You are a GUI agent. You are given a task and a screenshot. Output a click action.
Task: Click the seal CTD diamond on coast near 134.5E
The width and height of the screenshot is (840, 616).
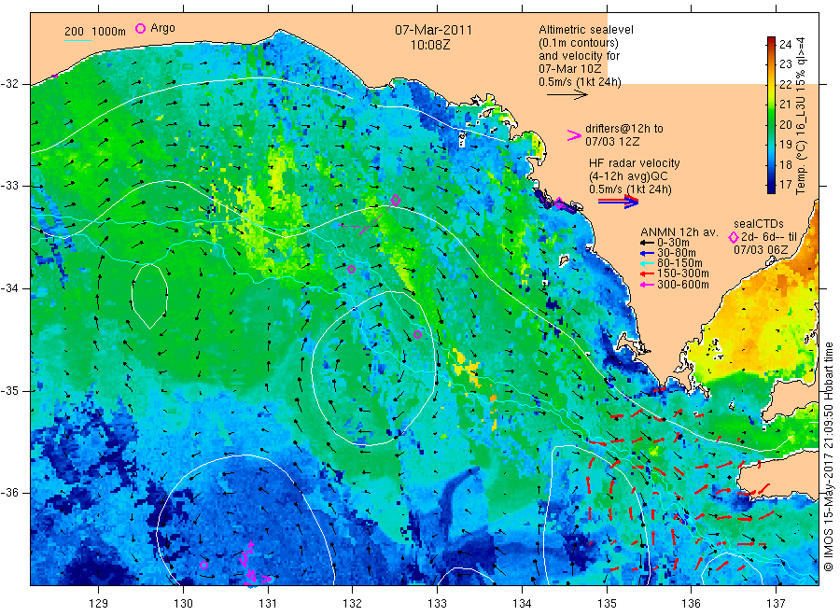click(x=559, y=203)
